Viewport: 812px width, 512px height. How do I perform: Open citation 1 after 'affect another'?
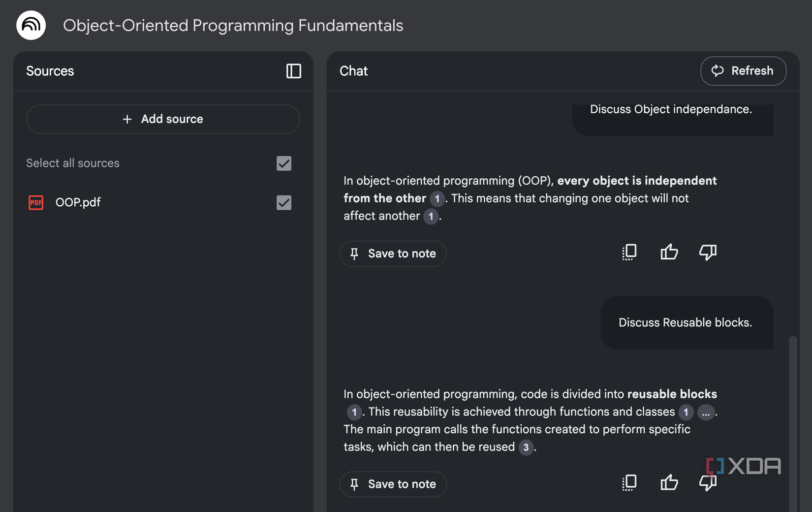pos(431,216)
